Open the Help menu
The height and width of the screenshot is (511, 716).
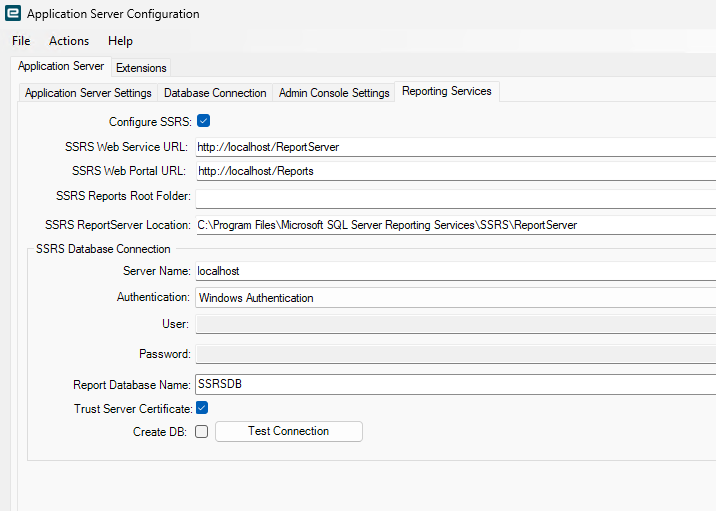tap(120, 41)
